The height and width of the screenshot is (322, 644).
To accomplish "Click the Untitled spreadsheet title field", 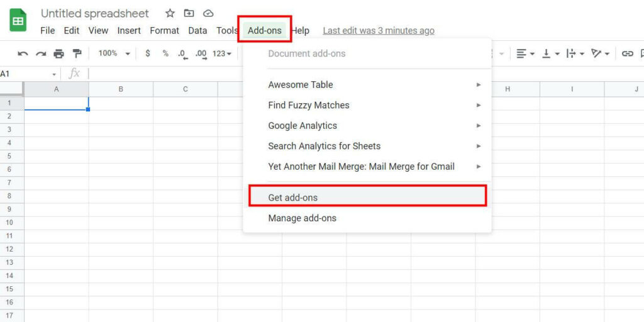I will pyautogui.click(x=95, y=14).
